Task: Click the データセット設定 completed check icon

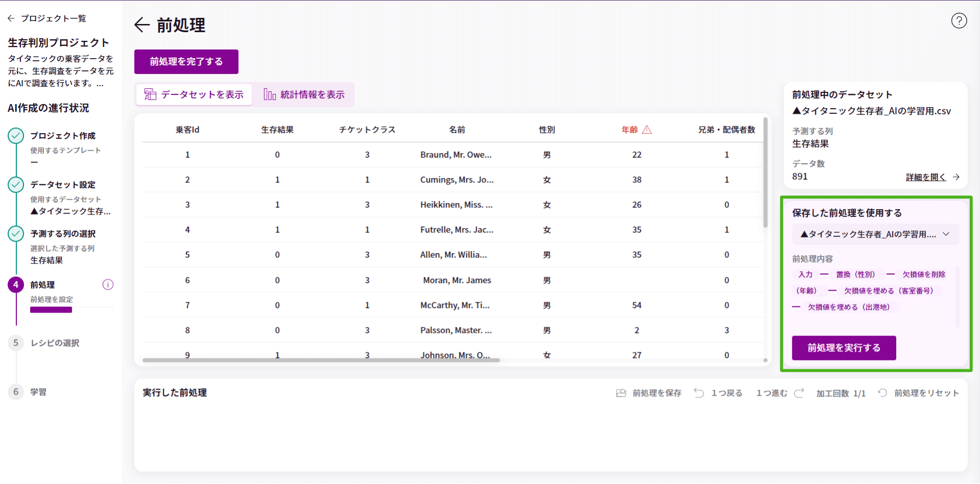Action: (16, 185)
